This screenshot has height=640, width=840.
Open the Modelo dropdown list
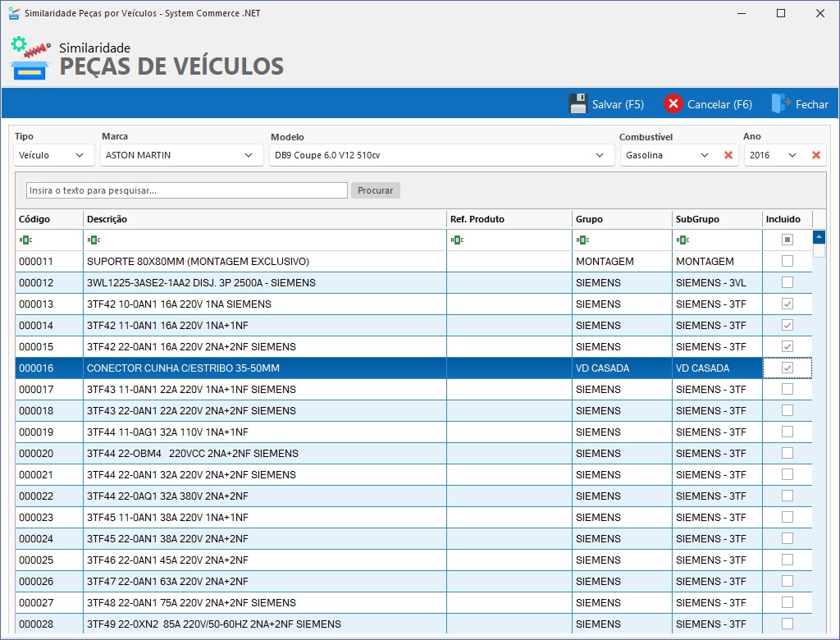[x=602, y=155]
